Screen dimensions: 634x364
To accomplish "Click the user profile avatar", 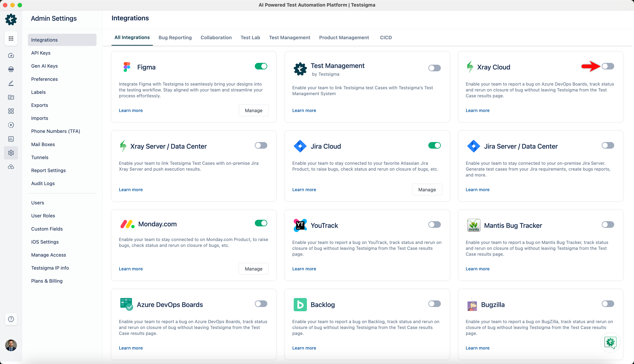I will [x=11, y=345].
